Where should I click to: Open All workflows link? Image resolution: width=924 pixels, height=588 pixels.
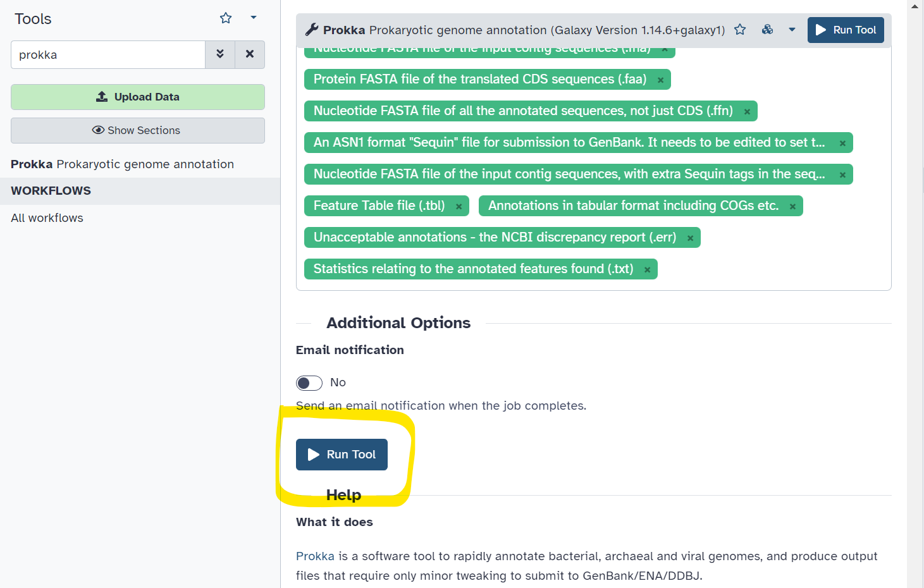pyautogui.click(x=47, y=218)
